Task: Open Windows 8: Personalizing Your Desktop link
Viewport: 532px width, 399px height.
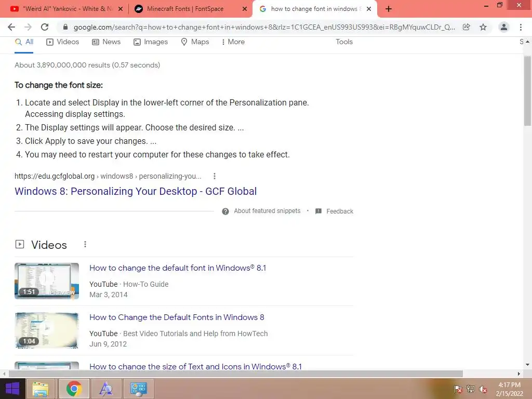Action: (136, 191)
